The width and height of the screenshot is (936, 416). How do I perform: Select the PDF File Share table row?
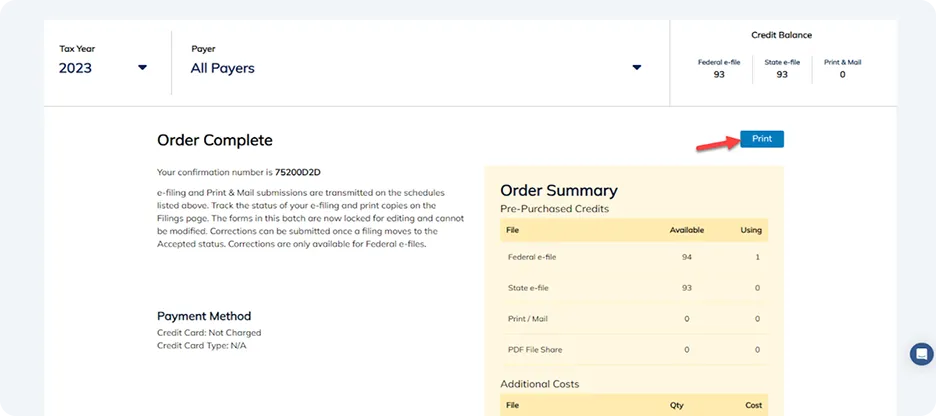(x=634, y=350)
